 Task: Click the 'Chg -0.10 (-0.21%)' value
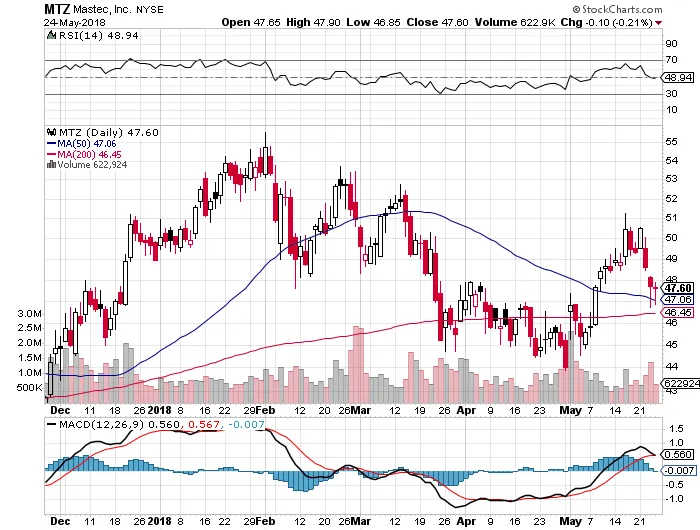[x=607, y=22]
